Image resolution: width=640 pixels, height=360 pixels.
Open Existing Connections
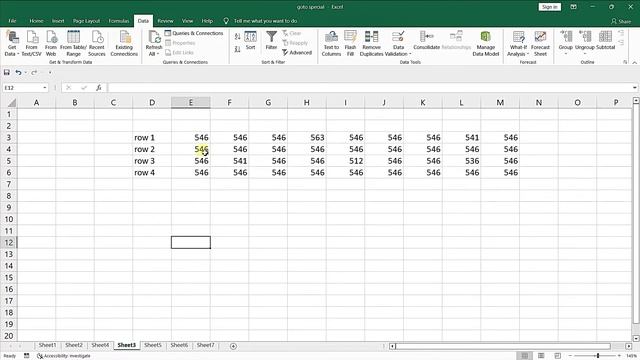(124, 43)
